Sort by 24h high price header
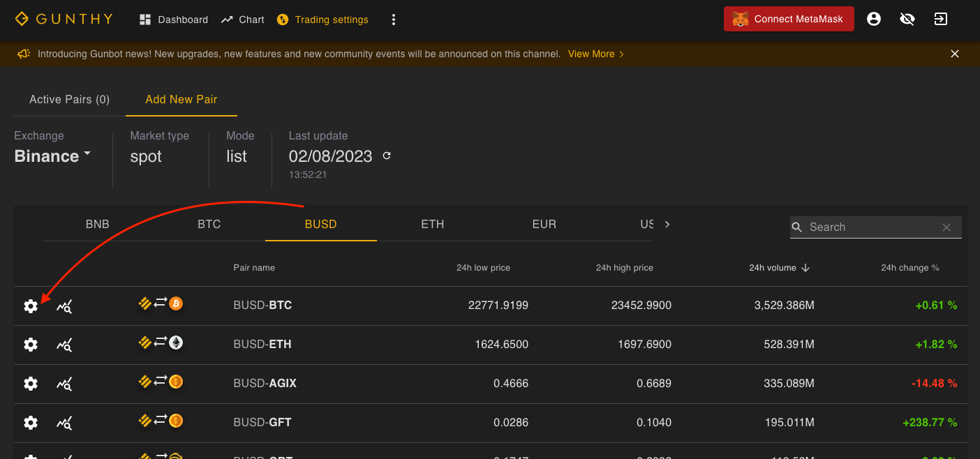Screen dimensions: 980x459 (x=625, y=268)
